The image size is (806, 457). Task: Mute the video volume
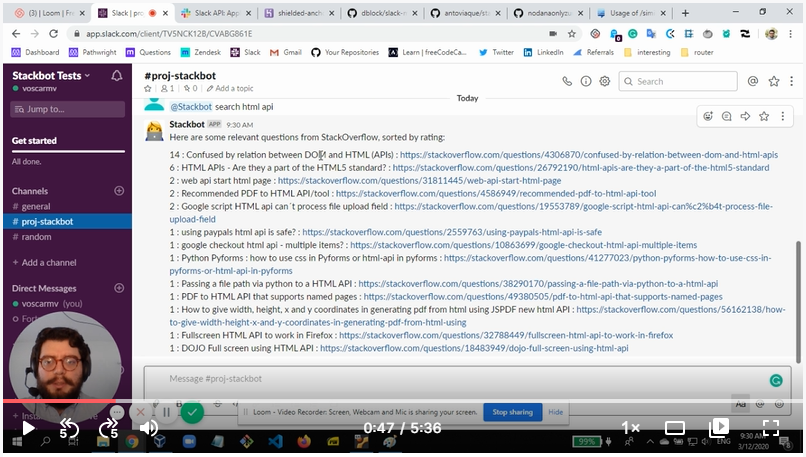[x=149, y=428]
